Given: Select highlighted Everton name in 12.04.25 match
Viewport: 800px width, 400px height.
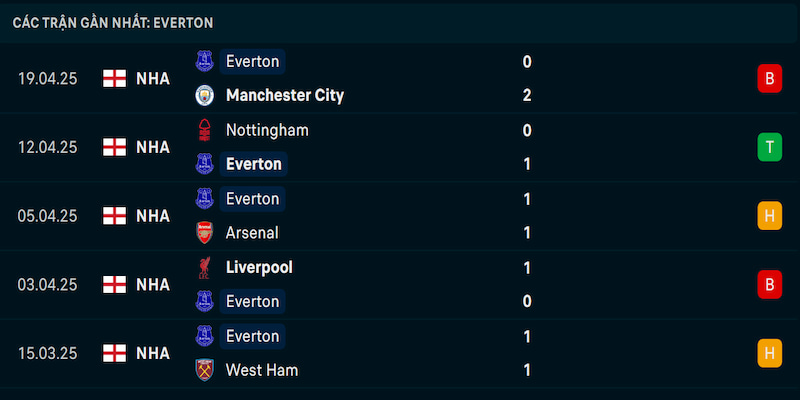Looking at the screenshot, I should [x=254, y=164].
